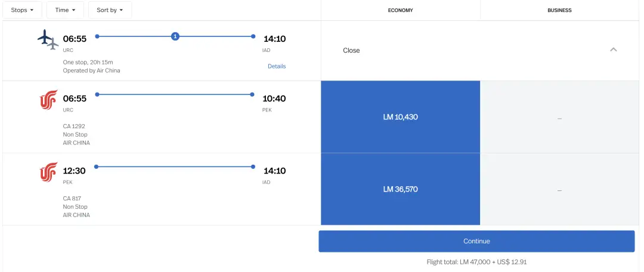Click the unavailable business fare for CA 817
The height and width of the screenshot is (272, 644).
coord(559,190)
